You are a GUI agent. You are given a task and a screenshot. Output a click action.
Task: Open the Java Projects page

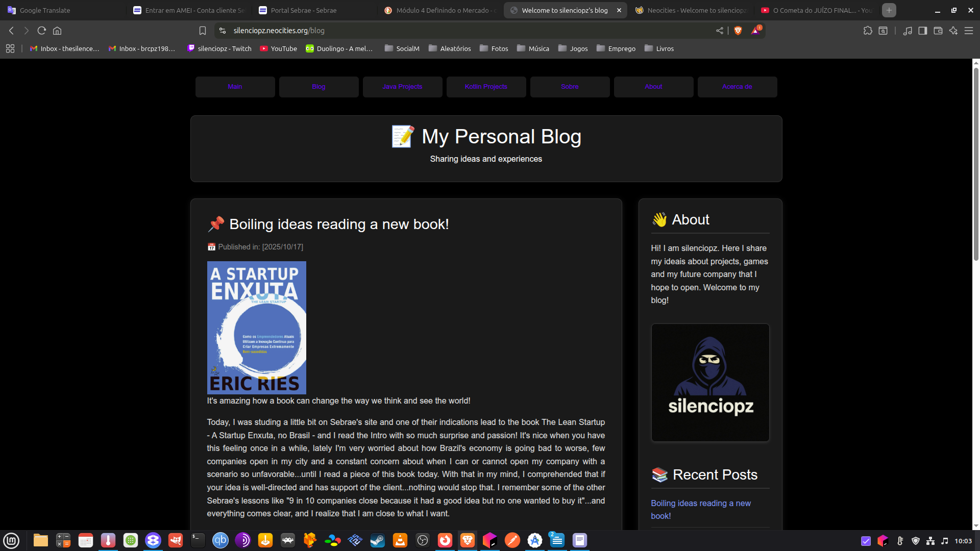click(x=402, y=87)
